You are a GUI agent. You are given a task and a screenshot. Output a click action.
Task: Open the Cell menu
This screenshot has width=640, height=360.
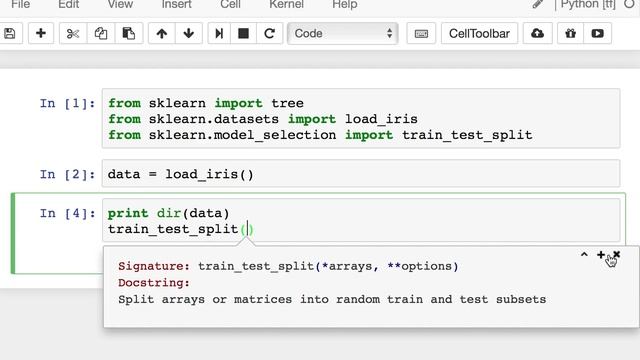click(x=230, y=4)
